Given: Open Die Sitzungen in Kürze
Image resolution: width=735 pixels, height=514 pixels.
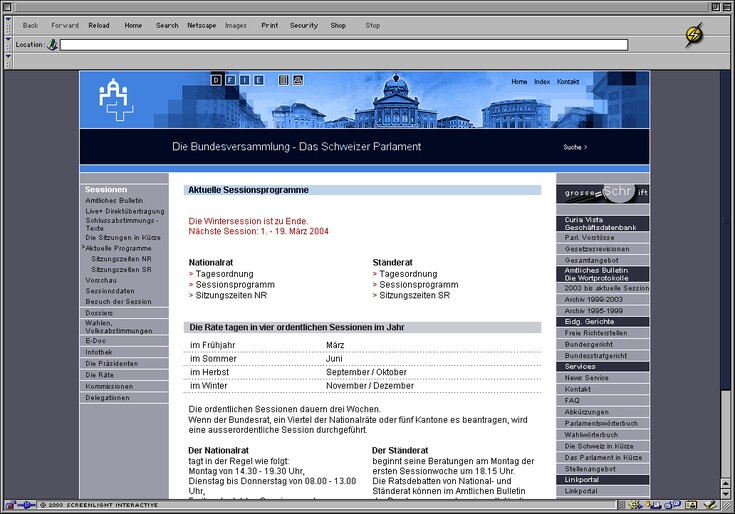Looking at the screenshot, I should tap(123, 238).
